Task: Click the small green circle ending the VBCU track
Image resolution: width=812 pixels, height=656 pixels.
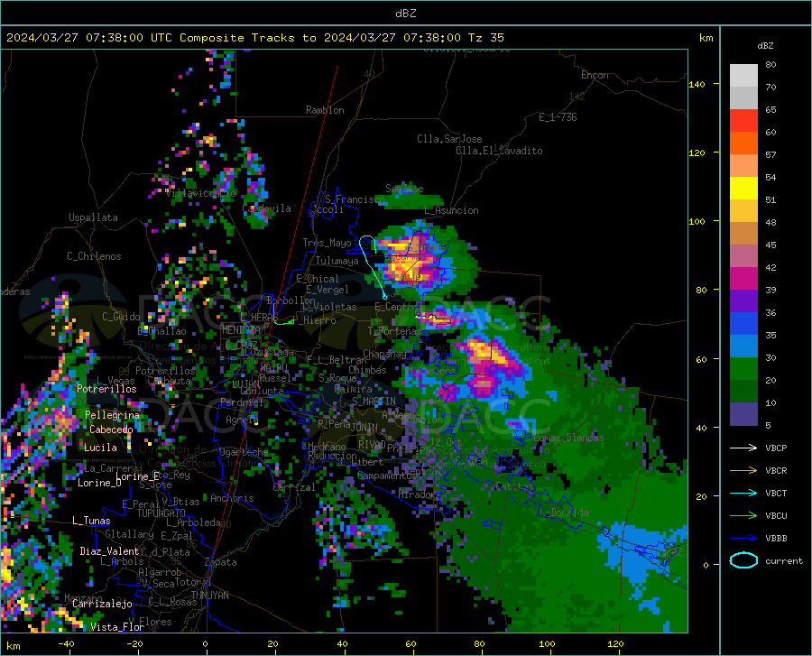Action: [x=292, y=322]
